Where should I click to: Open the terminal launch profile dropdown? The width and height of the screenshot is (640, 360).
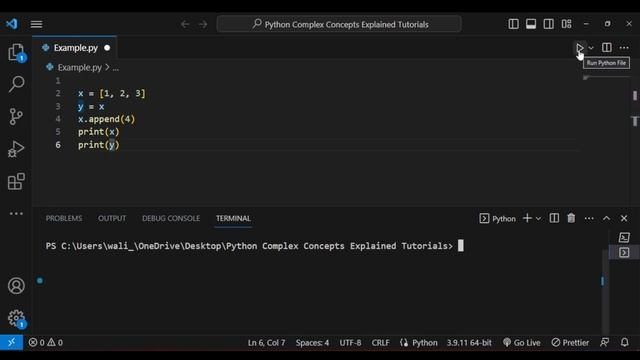pos(538,219)
